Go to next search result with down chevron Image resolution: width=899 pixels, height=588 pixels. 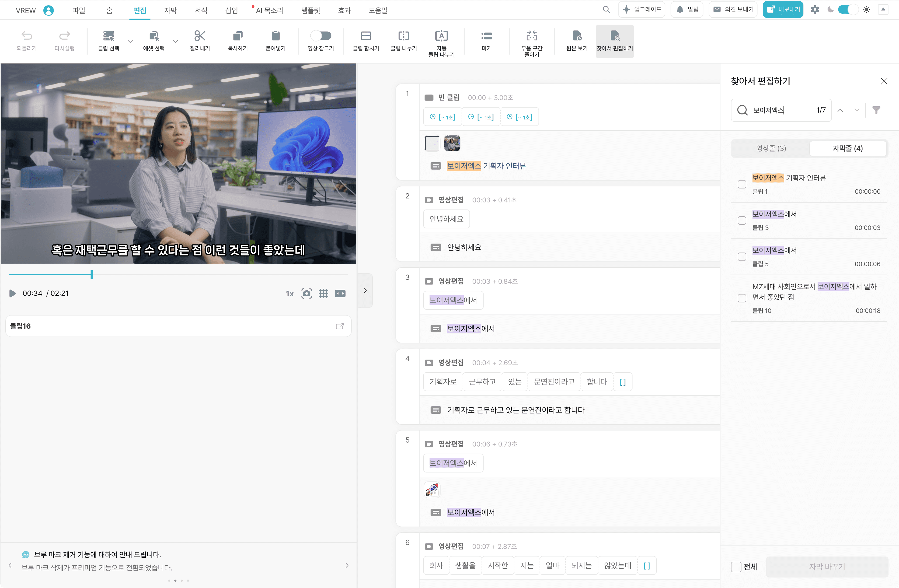(x=856, y=110)
